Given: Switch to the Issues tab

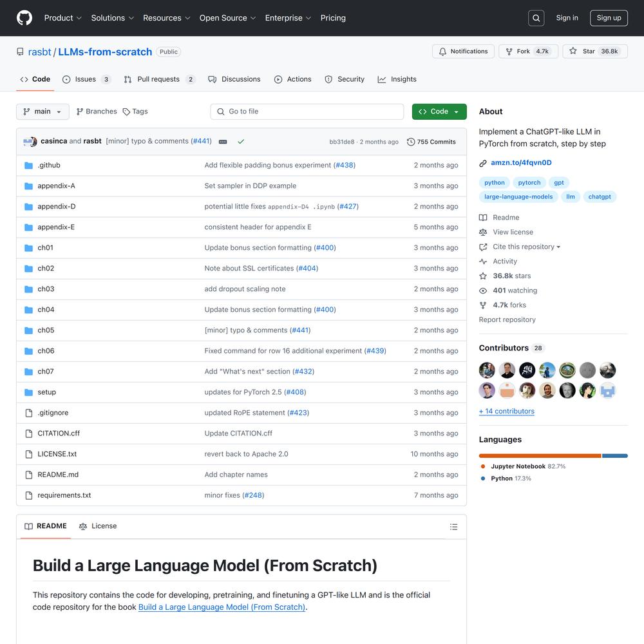Looking at the screenshot, I should coord(86,79).
